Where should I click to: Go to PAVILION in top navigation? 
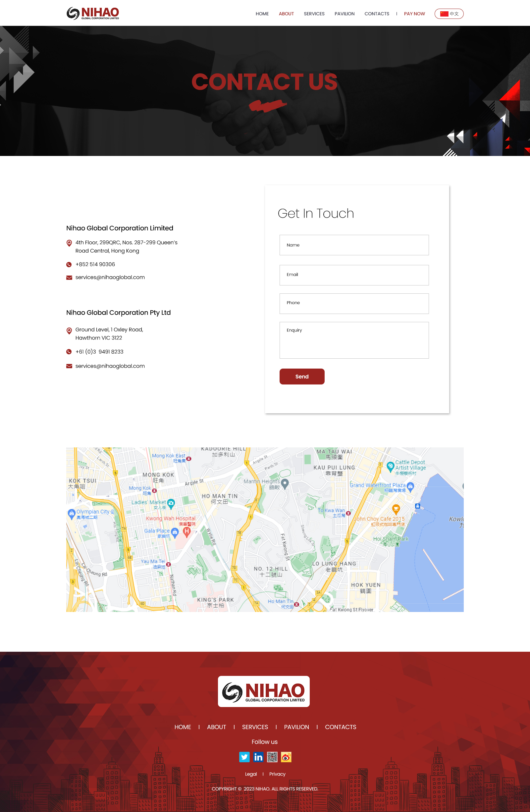(x=344, y=14)
